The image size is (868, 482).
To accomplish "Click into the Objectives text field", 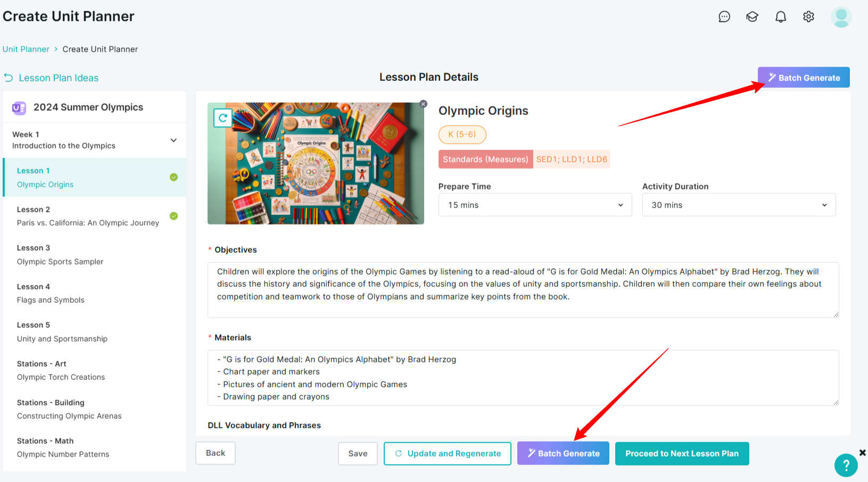I will click(523, 290).
